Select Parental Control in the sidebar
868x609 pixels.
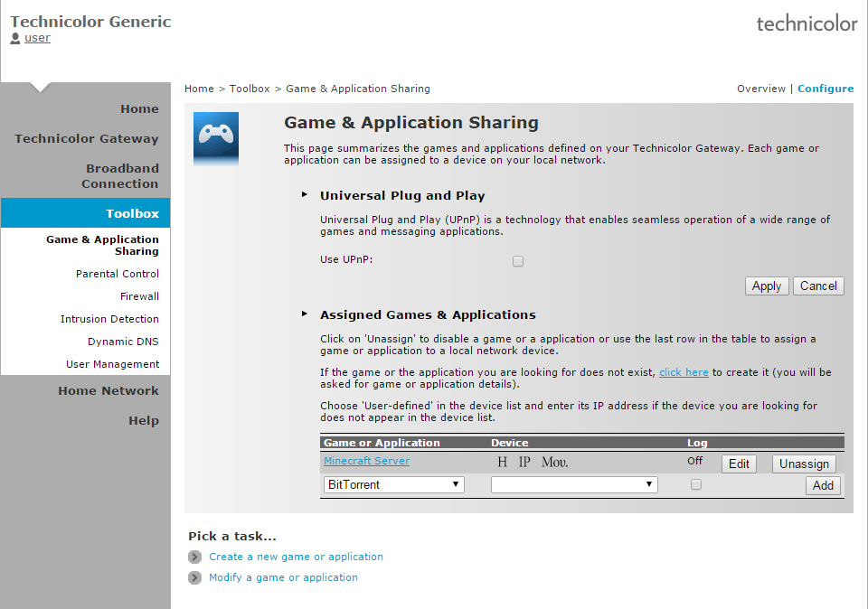click(118, 274)
